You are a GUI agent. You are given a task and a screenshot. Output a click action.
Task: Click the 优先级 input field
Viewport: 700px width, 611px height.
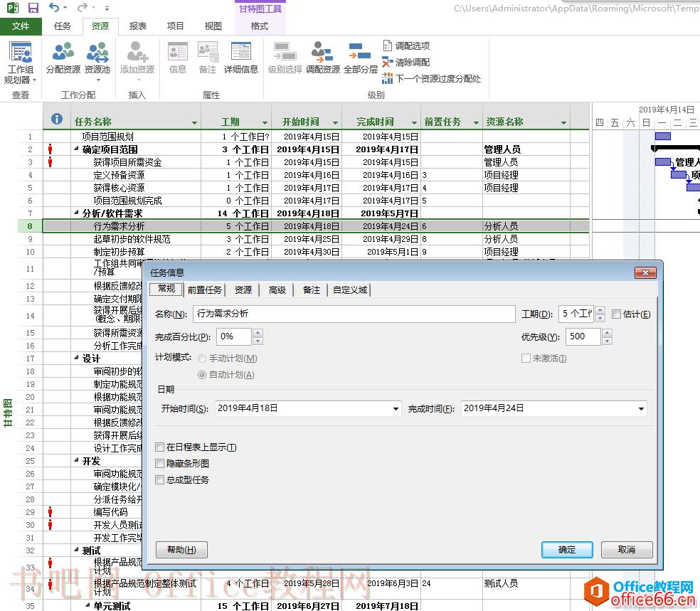point(583,336)
